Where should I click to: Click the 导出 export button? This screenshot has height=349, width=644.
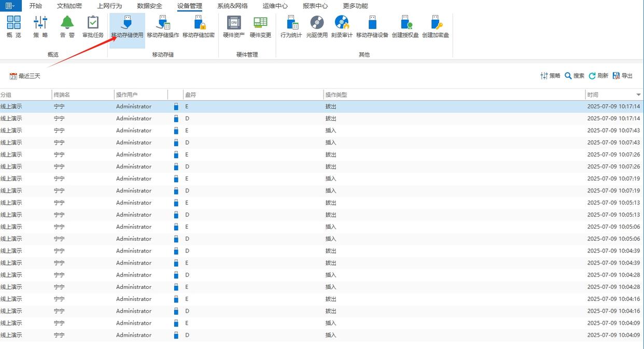pos(623,76)
